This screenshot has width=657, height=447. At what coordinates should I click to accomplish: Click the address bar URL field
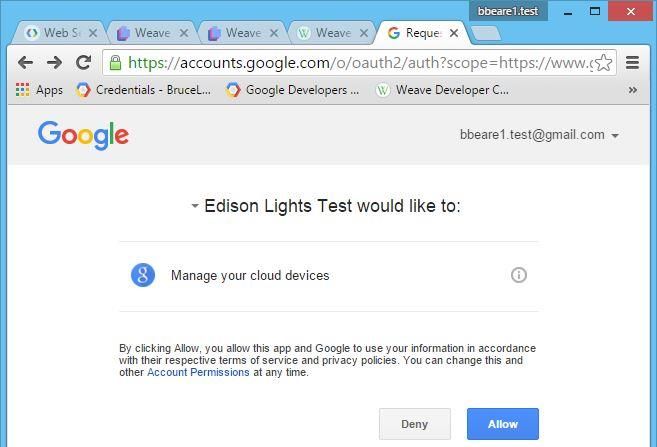[x=360, y=63]
